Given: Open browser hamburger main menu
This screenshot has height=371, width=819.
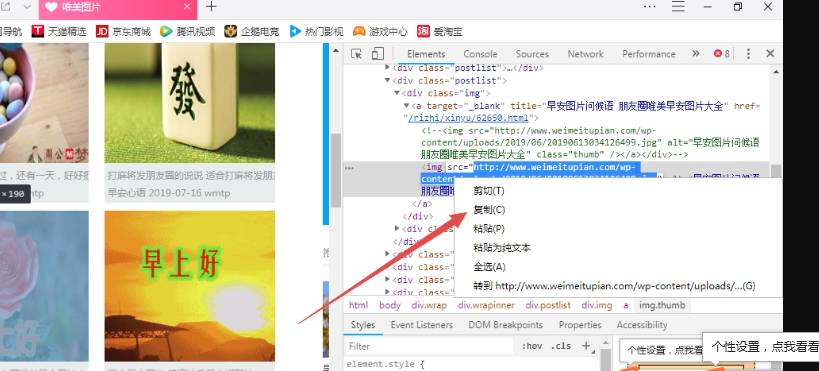Looking at the screenshot, I should [x=678, y=7].
